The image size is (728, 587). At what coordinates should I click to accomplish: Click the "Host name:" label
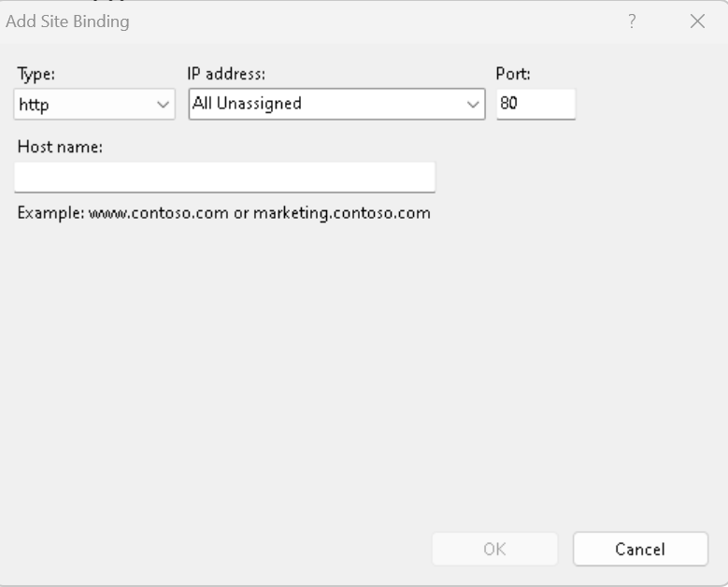coord(59,146)
